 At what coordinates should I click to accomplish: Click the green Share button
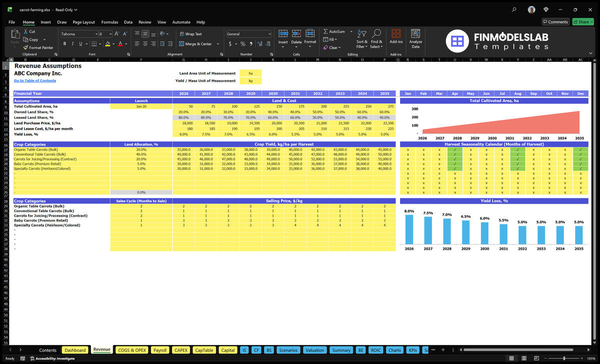583,22
